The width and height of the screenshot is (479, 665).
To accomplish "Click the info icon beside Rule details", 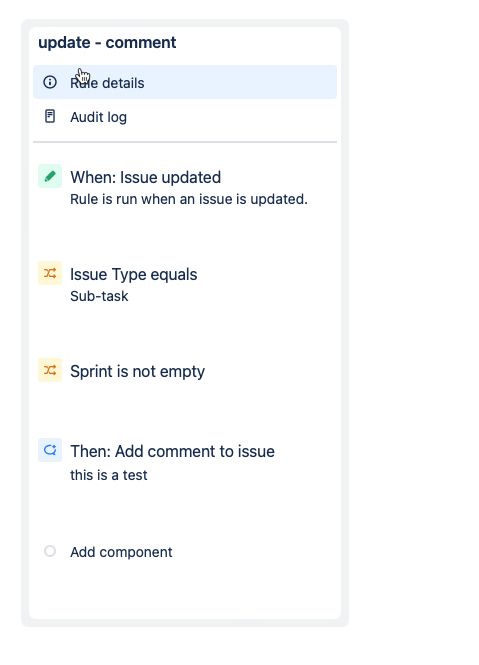I will tap(50, 82).
